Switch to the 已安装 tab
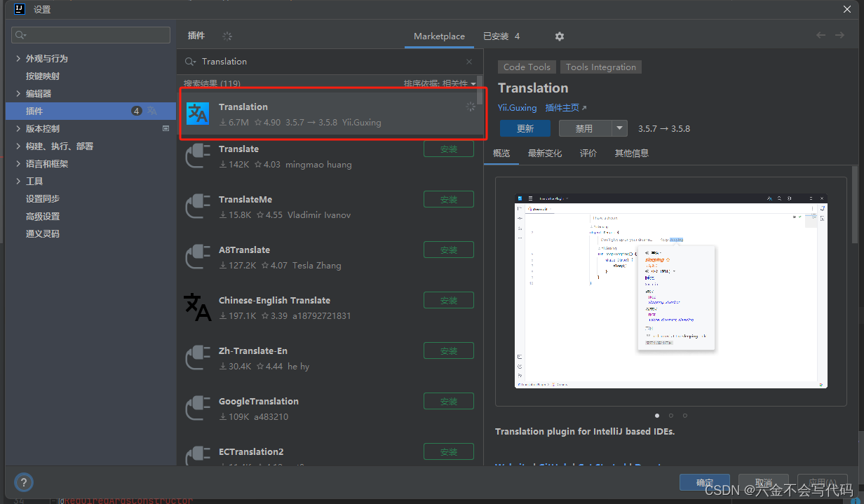This screenshot has height=504, width=864. pyautogui.click(x=501, y=36)
